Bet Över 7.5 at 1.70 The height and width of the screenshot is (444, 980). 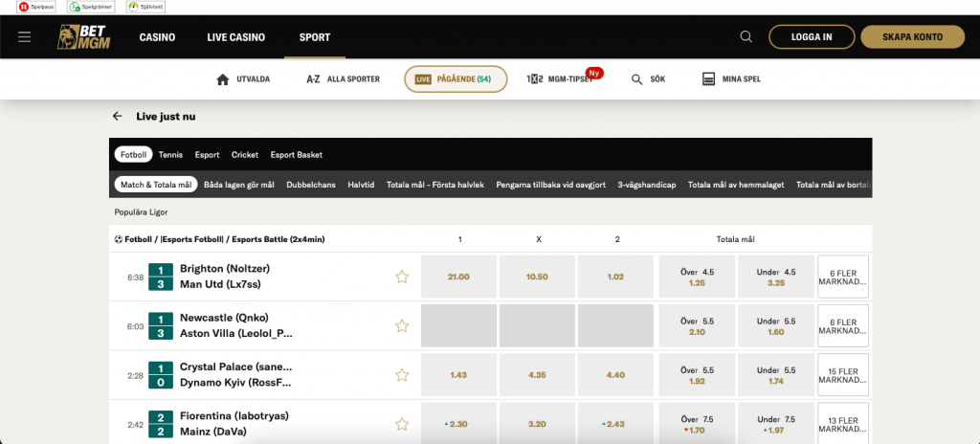697,424
